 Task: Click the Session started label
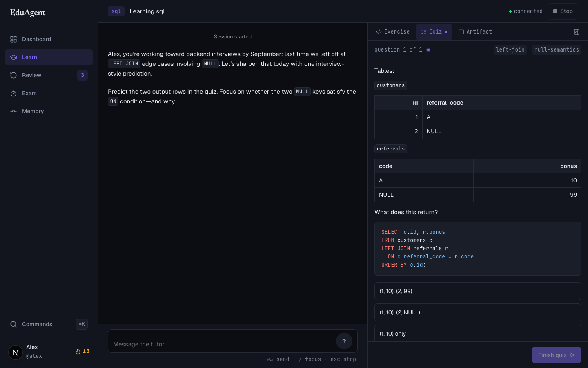click(233, 37)
